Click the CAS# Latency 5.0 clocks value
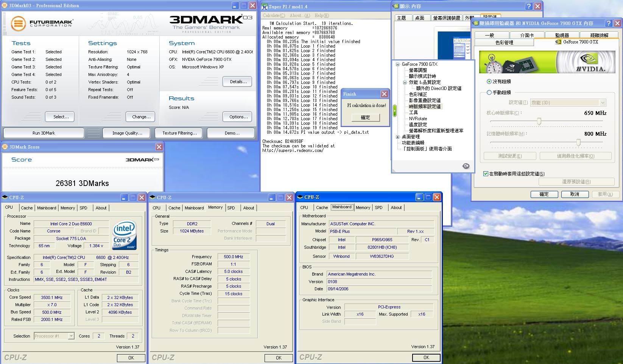 tap(234, 271)
